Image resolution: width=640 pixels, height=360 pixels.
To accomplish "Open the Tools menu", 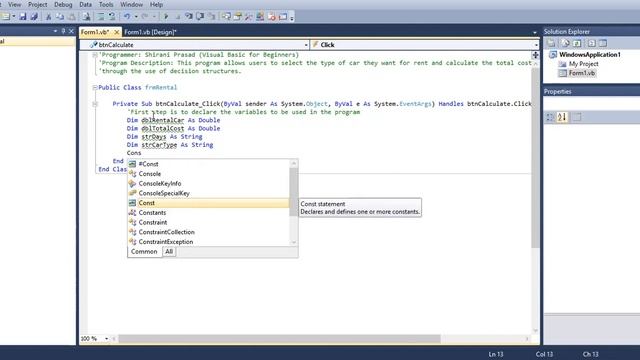I will pyautogui.click(x=106, y=4).
